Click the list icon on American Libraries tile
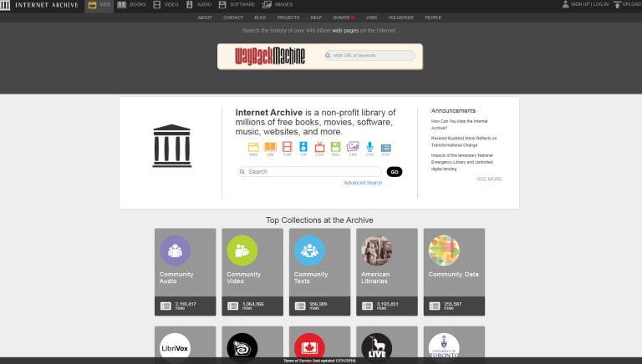 [367, 306]
